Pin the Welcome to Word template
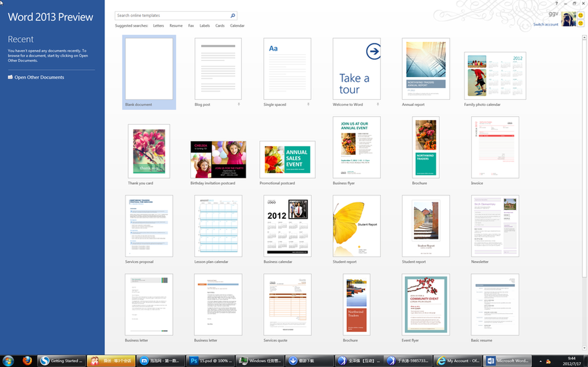The width and height of the screenshot is (588, 367). [377, 104]
